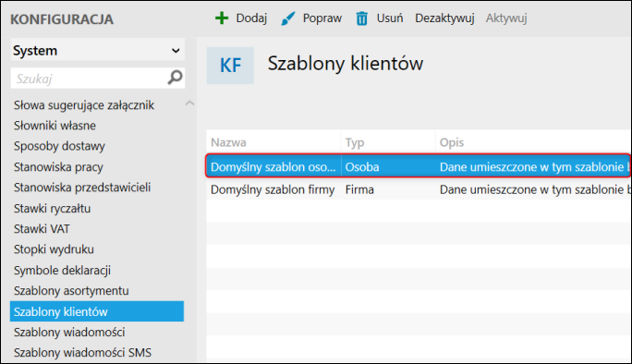Click the Aktywuj button
This screenshot has width=632, height=364.
click(x=506, y=18)
